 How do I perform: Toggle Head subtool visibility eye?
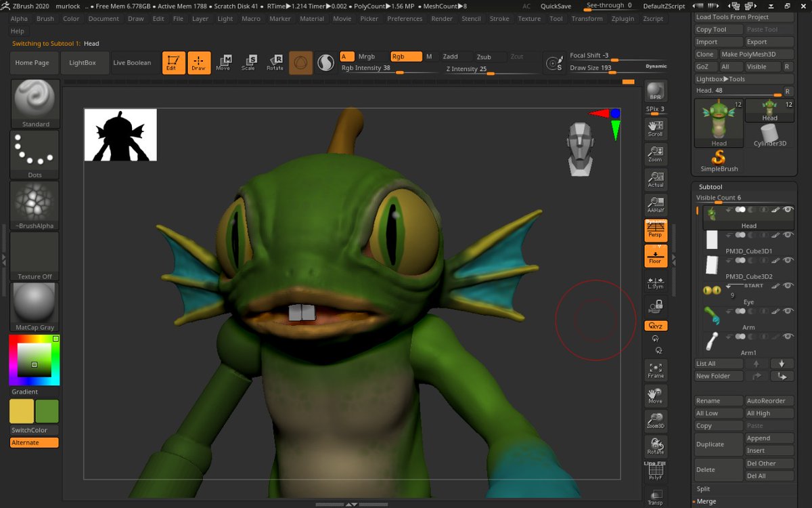[788, 210]
